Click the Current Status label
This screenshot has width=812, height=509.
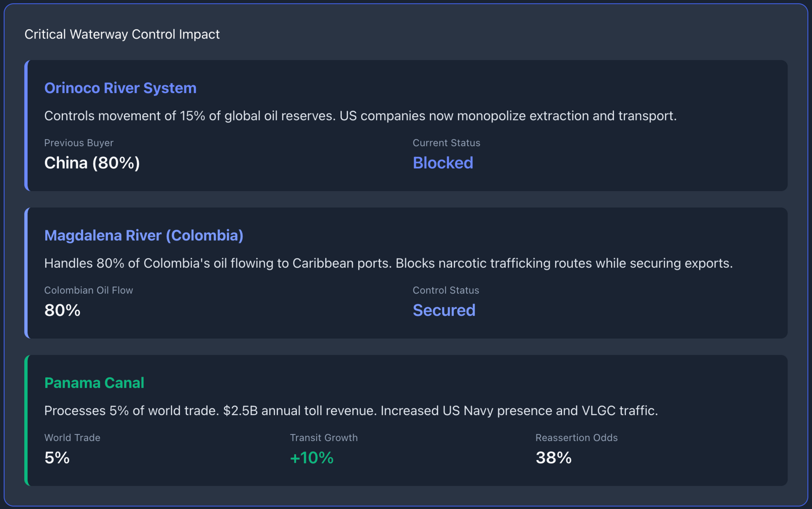pos(446,143)
